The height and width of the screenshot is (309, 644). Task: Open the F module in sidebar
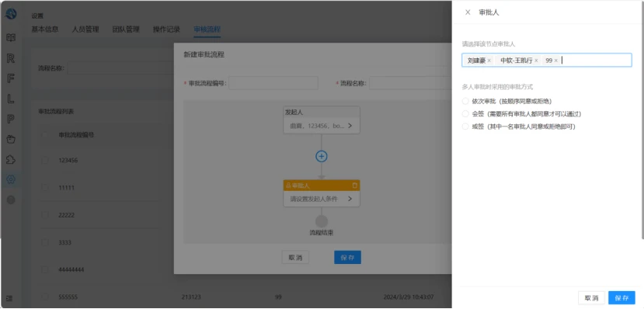[11, 78]
